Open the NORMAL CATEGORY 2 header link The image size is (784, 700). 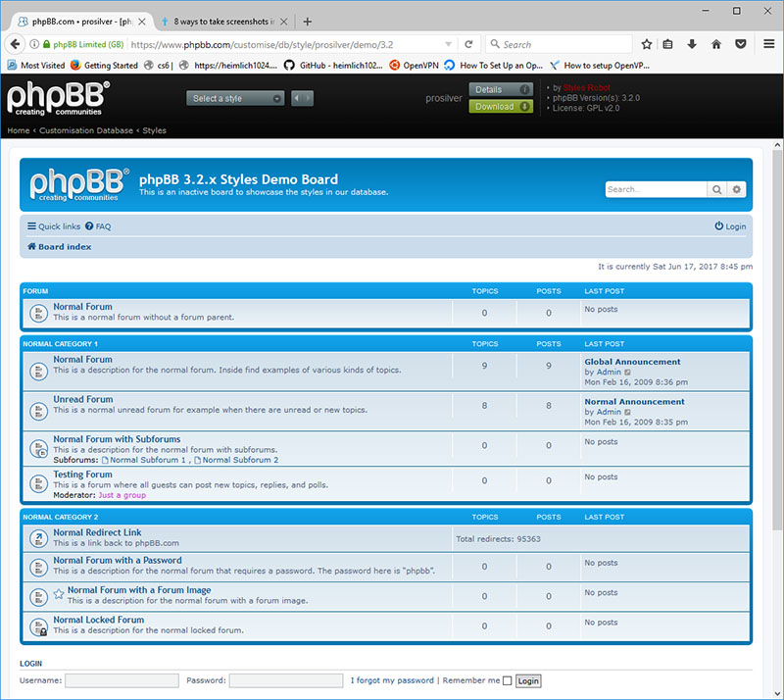click(61, 517)
